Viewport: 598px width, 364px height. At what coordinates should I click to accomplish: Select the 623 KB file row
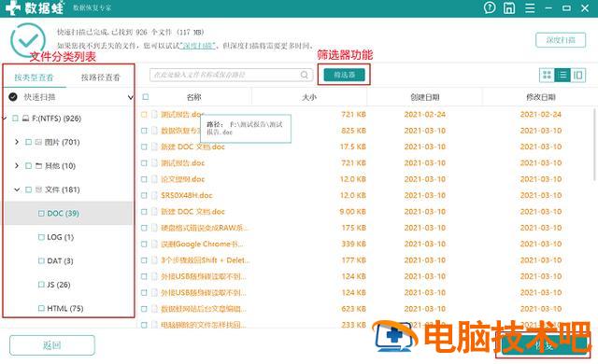pyautogui.click(x=366, y=309)
